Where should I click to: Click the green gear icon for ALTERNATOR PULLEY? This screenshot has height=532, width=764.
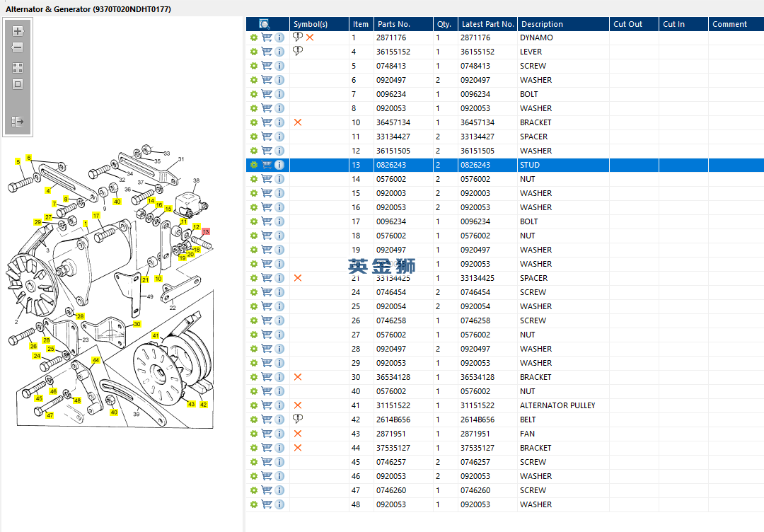tap(253, 405)
